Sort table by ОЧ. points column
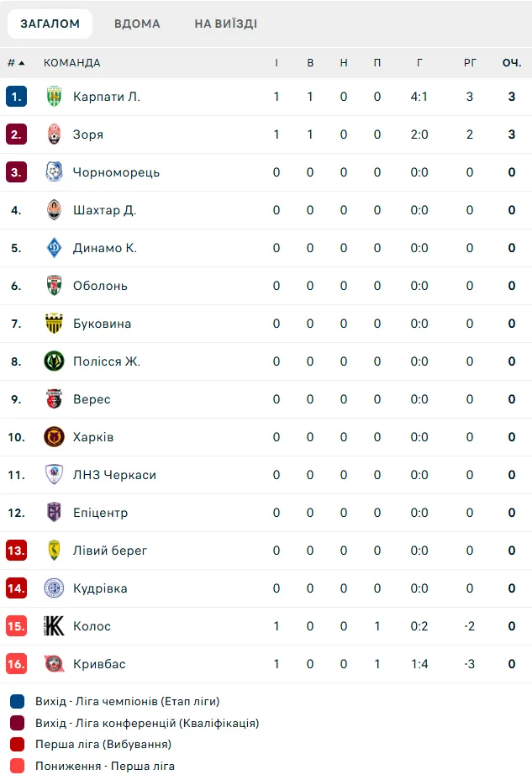Image resolution: width=532 pixels, height=775 pixels. point(512,63)
